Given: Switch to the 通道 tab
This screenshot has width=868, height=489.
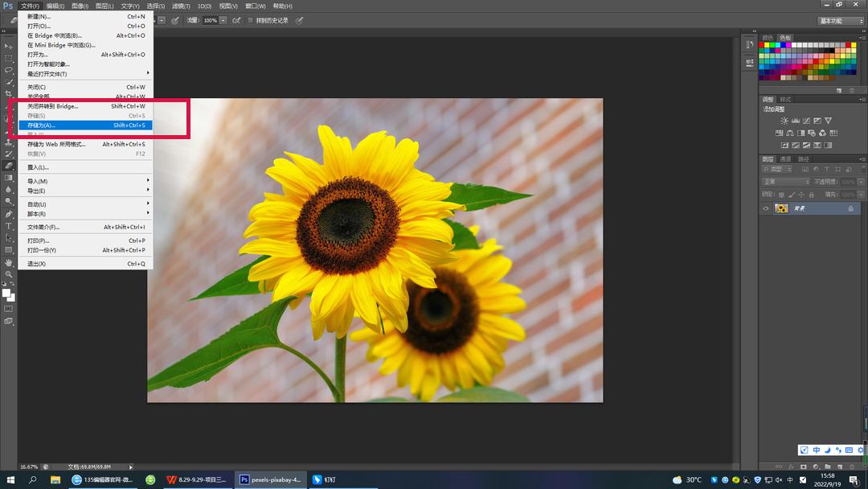Looking at the screenshot, I should point(785,159).
